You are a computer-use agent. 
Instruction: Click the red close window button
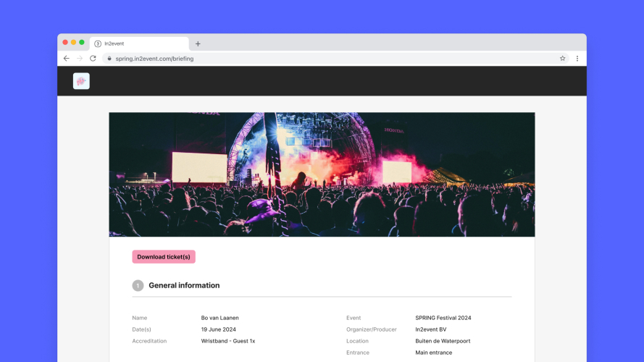tap(65, 42)
